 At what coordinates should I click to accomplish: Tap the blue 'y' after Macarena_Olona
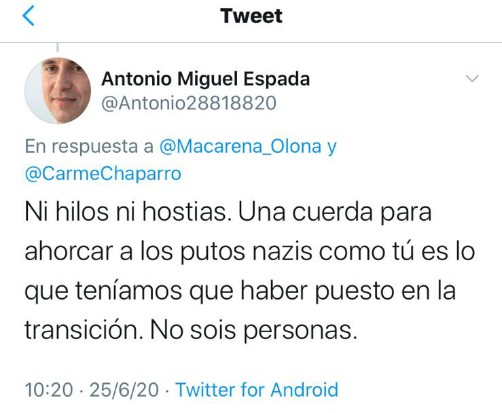point(332,148)
